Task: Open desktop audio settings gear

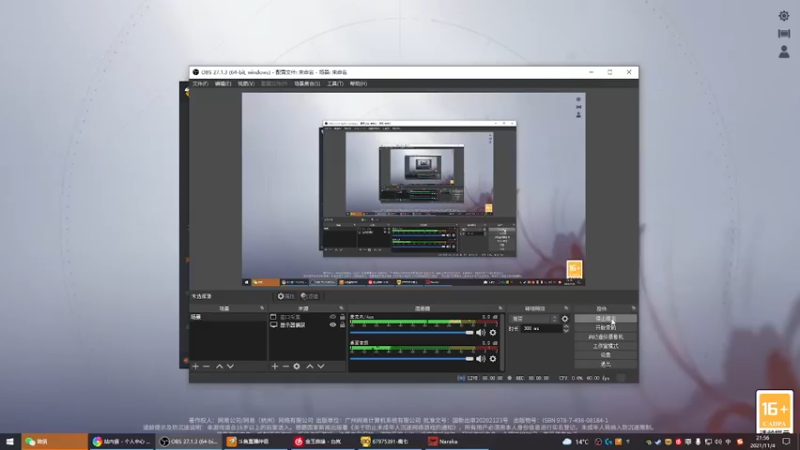Action: coord(493,359)
